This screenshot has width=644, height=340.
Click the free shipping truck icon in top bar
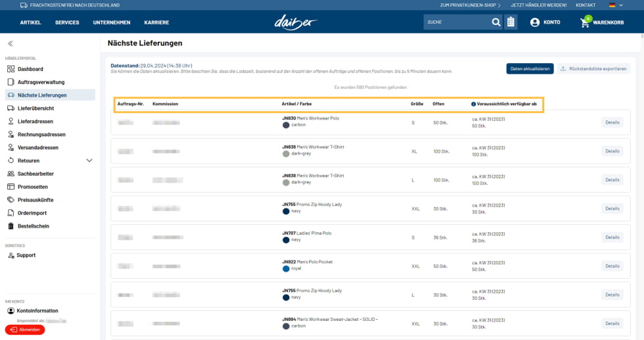[x=24, y=5]
